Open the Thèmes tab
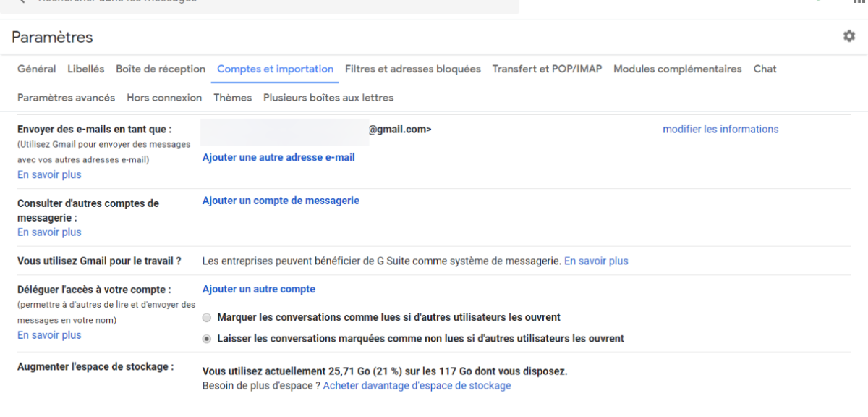Image resolution: width=868 pixels, height=417 pixels. (x=232, y=97)
